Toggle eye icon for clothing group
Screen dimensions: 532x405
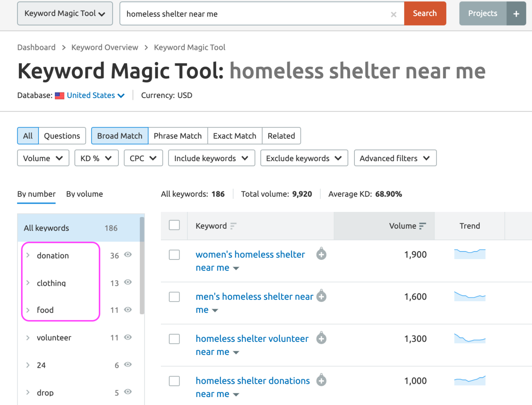(x=128, y=282)
